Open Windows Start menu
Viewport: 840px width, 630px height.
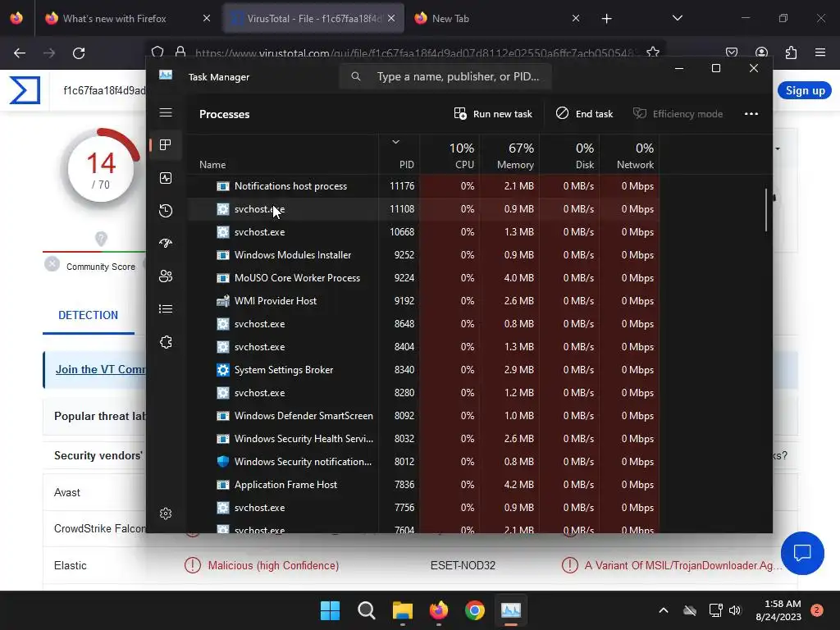coord(330,610)
